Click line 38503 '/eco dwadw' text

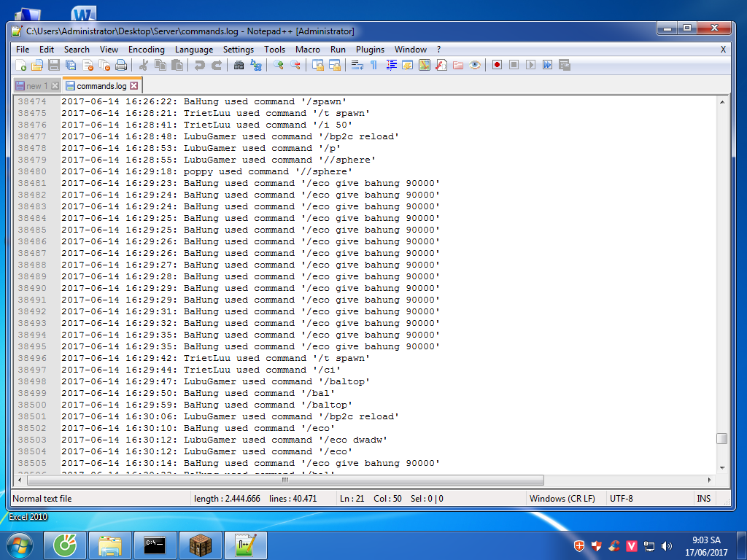tap(353, 440)
